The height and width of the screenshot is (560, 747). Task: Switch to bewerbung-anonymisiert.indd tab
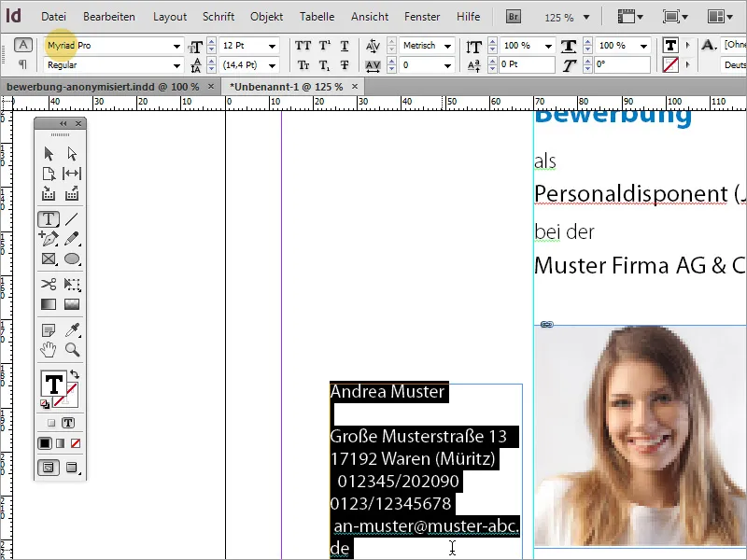point(103,87)
